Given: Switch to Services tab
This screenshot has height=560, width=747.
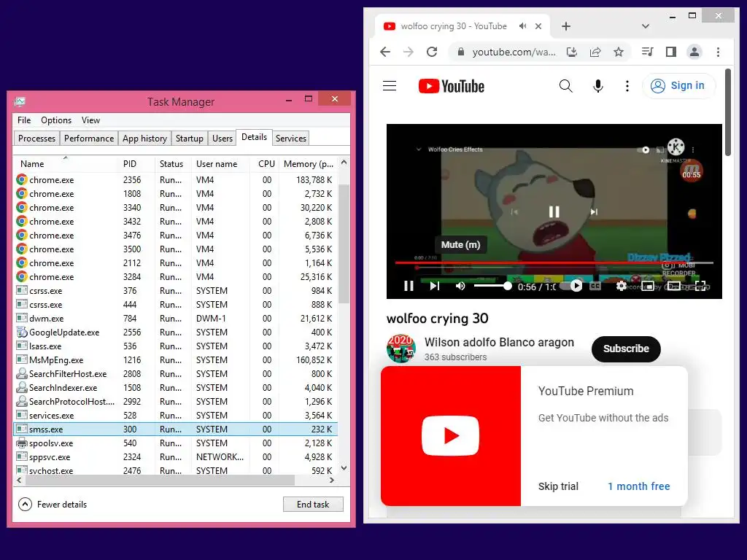Looking at the screenshot, I should pos(290,138).
